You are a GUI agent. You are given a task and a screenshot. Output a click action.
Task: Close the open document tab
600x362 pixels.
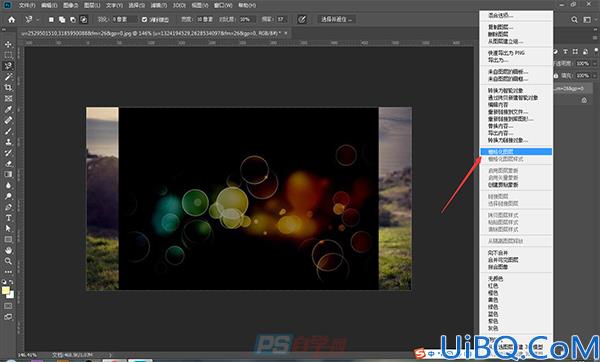point(286,33)
